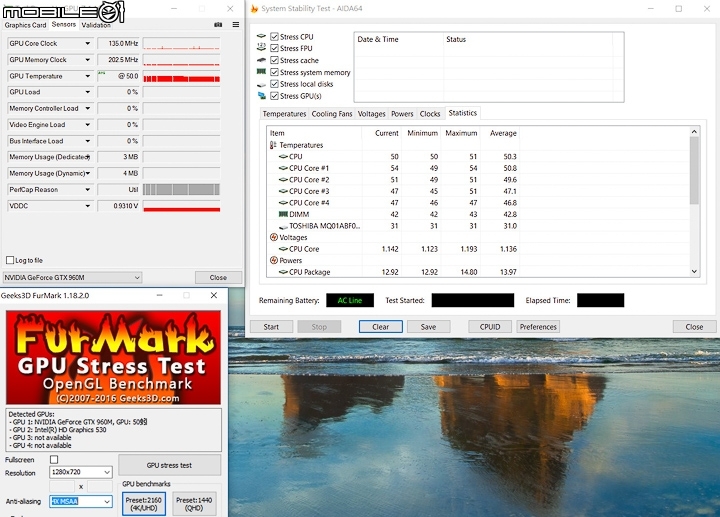Run Preset:1440 QHD benchmark
Image resolution: width=720 pixels, height=517 pixels.
(x=194, y=504)
